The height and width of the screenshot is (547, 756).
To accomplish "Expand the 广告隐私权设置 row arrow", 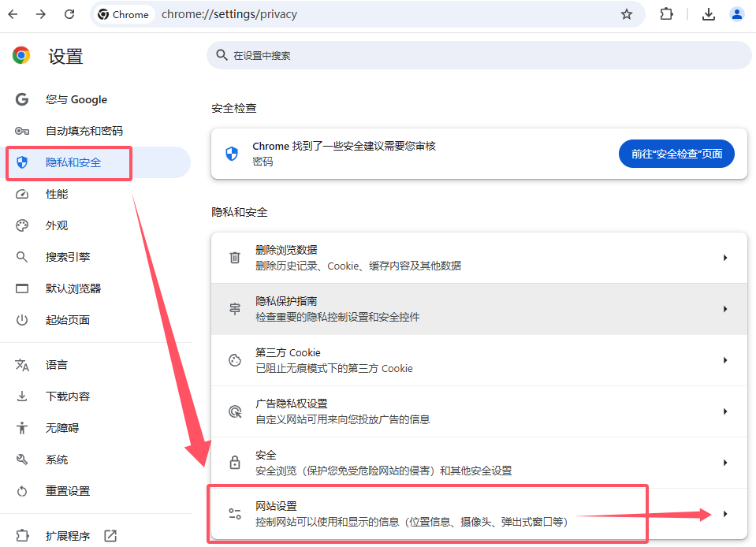I will click(724, 411).
